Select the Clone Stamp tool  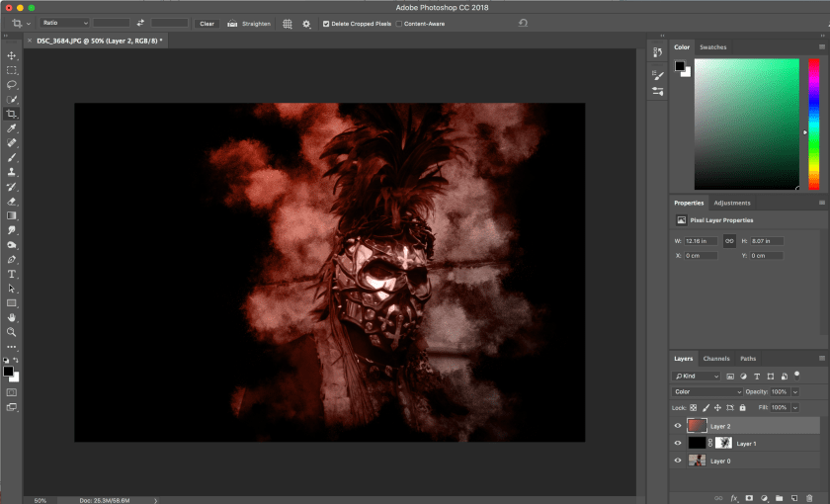coord(12,172)
